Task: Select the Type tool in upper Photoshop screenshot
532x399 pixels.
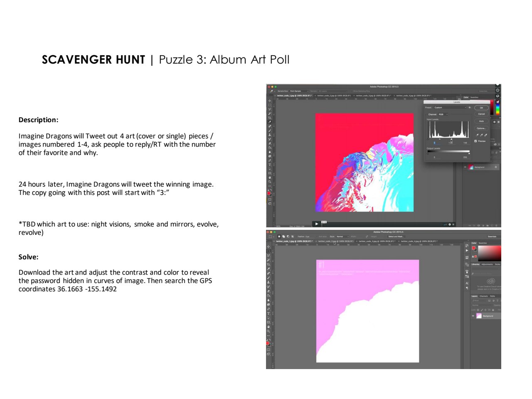Action: 270,165
